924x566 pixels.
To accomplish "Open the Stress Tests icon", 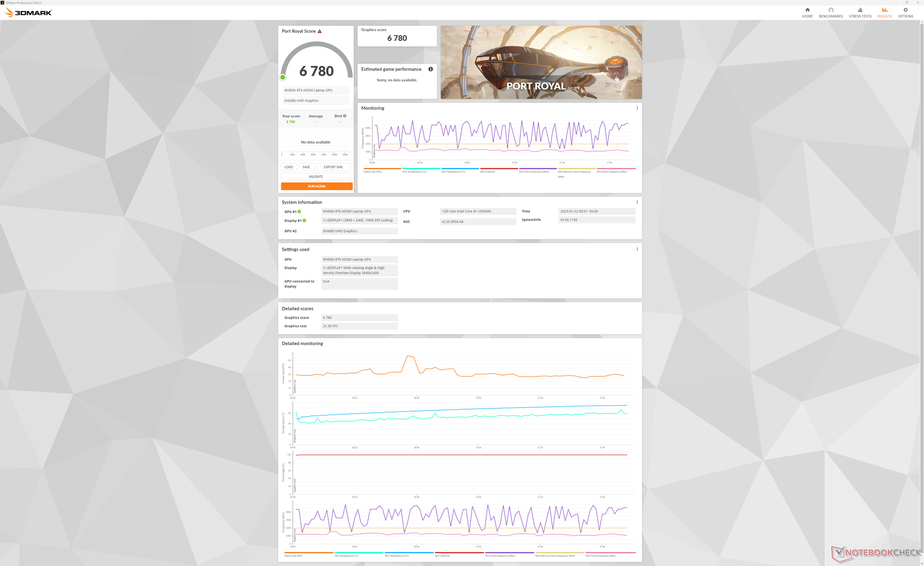I will [860, 10].
